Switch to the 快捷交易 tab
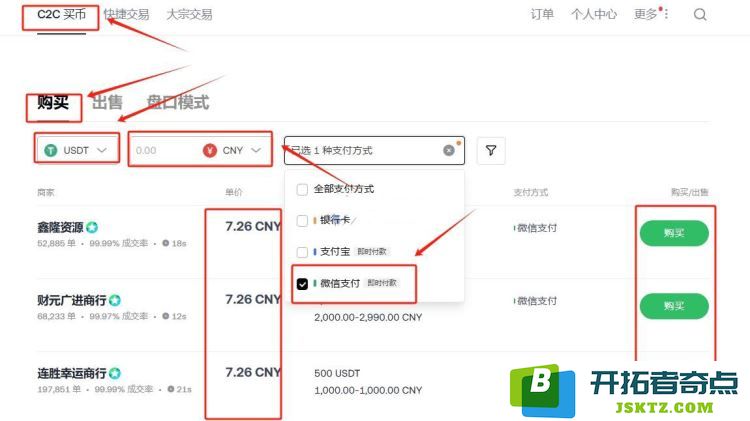The width and height of the screenshot is (750, 421). 126,14
